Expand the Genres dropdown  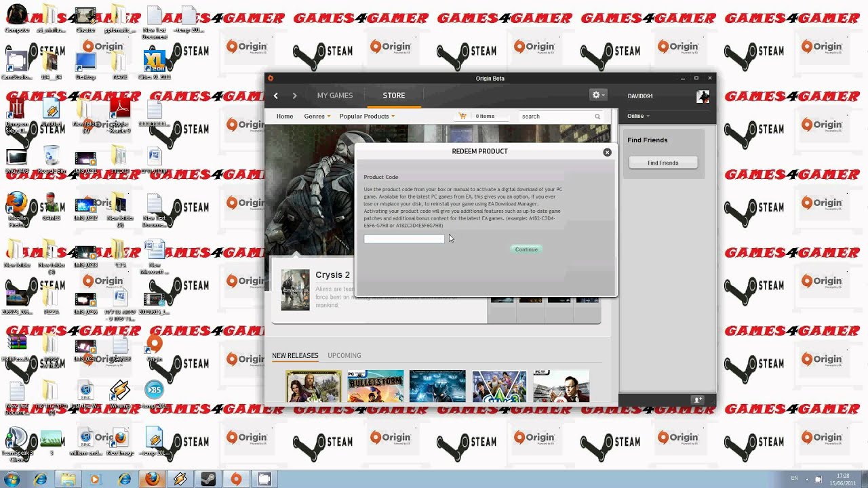(317, 117)
